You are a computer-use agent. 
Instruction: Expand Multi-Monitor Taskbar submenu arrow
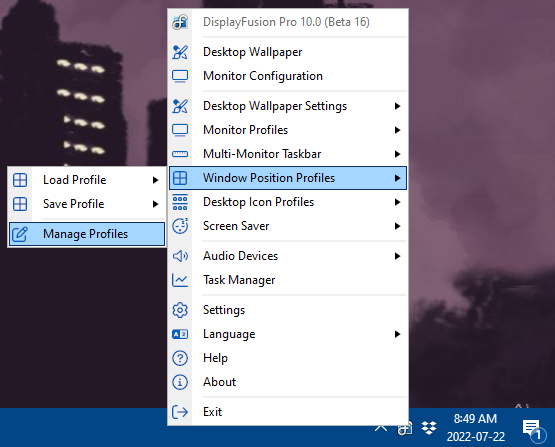397,154
